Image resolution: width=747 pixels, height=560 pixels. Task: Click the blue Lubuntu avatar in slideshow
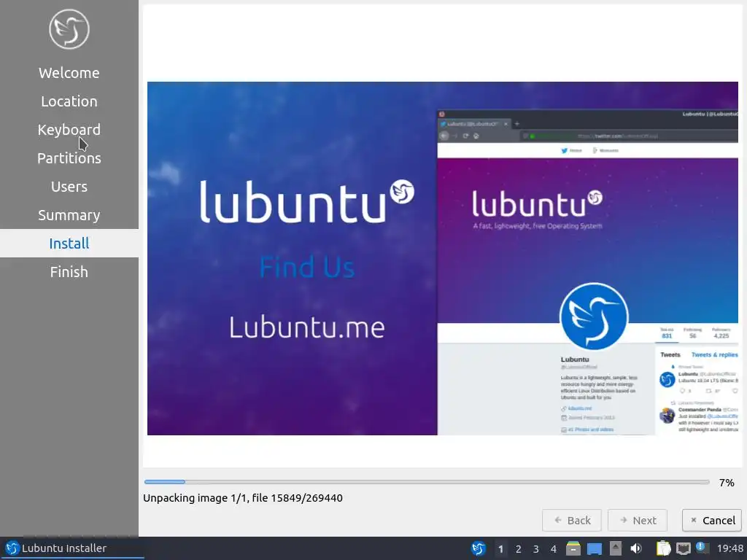point(594,316)
